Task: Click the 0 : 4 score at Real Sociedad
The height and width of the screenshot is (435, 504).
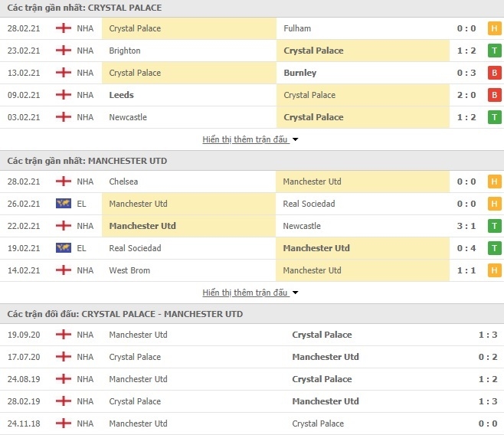Action: click(x=466, y=248)
